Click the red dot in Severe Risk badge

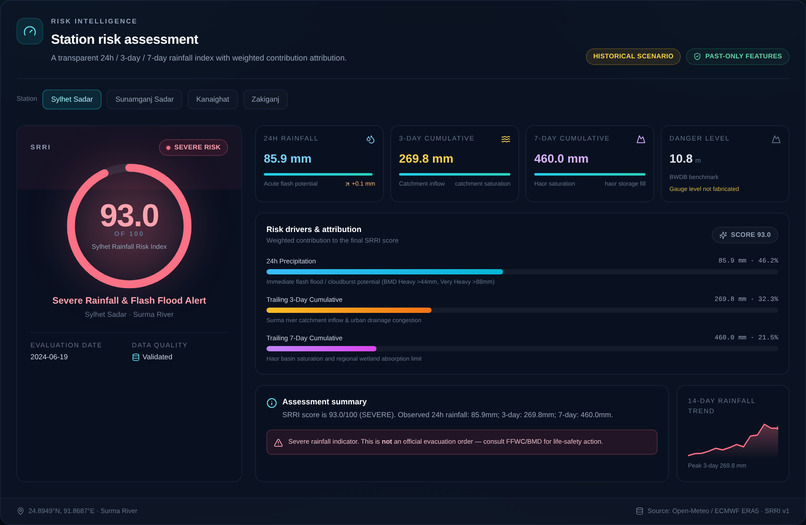point(168,148)
